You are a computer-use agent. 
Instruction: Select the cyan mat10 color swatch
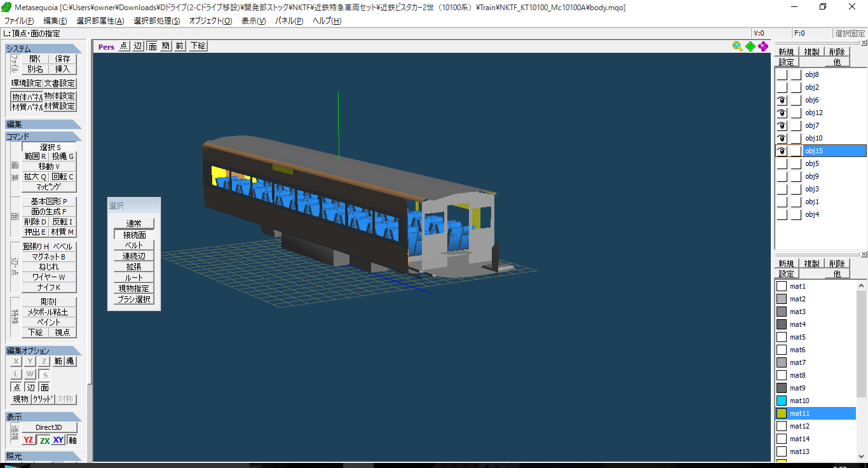782,401
